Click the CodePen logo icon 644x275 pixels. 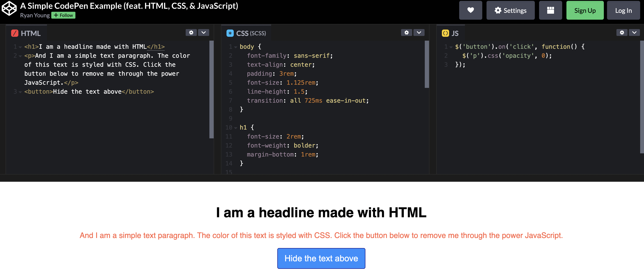point(9,8)
